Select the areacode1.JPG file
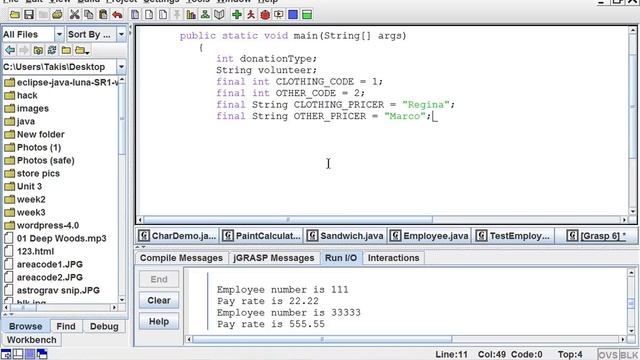Viewport: 640px width, 360px height. pos(44,264)
